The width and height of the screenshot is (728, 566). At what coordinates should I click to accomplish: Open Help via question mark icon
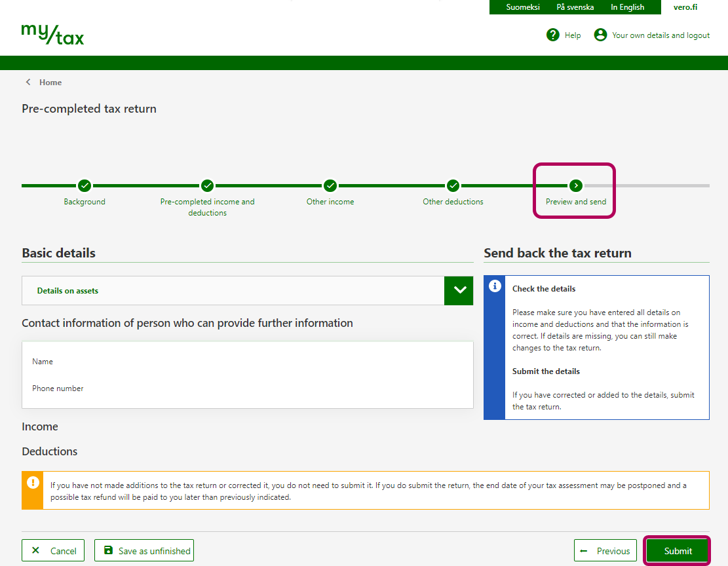[552, 35]
